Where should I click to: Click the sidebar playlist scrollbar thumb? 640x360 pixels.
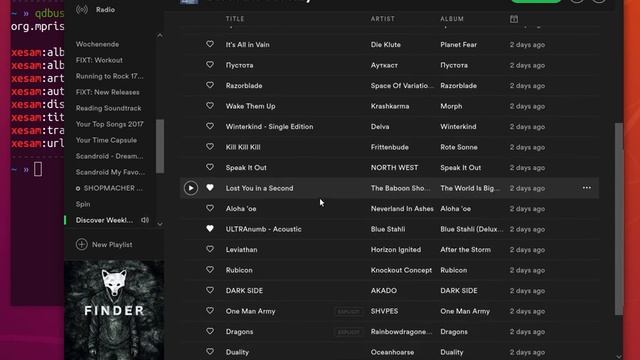tap(160, 146)
